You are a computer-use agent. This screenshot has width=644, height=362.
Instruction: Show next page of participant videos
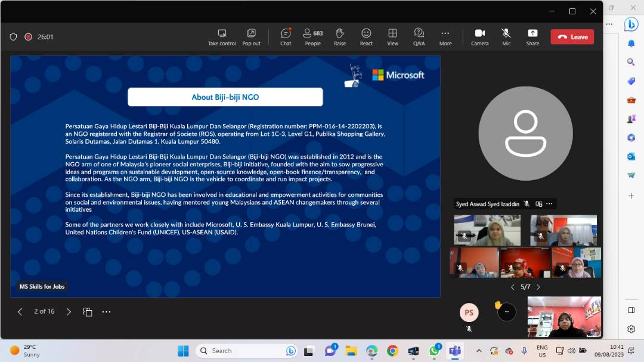point(538,287)
